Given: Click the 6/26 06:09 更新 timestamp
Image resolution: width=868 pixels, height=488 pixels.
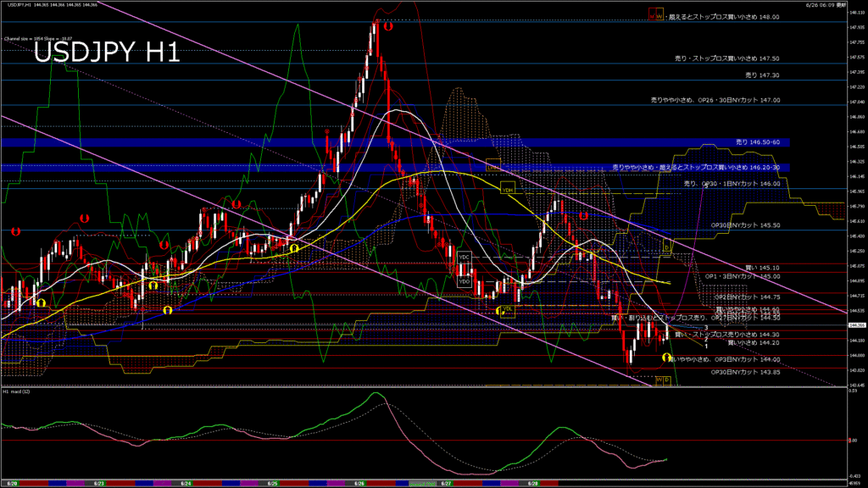Looking at the screenshot, I should pos(826,4).
